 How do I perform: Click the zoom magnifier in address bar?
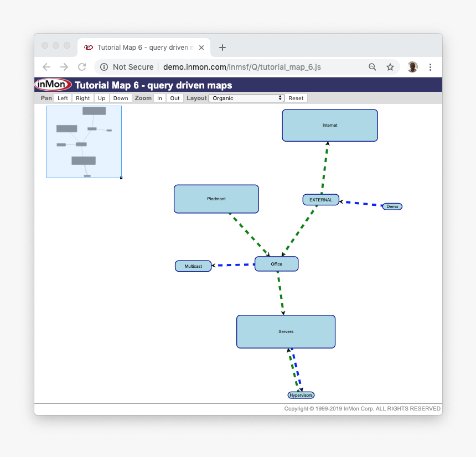[373, 67]
